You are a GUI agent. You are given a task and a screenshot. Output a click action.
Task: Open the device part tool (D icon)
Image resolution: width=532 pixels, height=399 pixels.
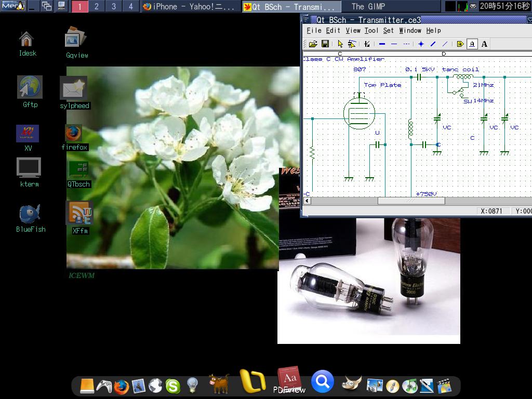459,44
